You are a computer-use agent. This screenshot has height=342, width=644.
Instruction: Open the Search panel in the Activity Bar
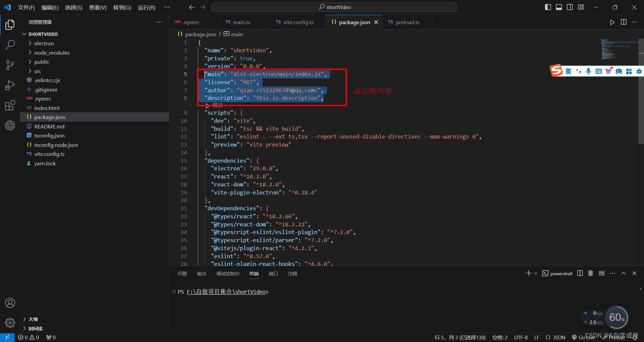tap(10, 44)
